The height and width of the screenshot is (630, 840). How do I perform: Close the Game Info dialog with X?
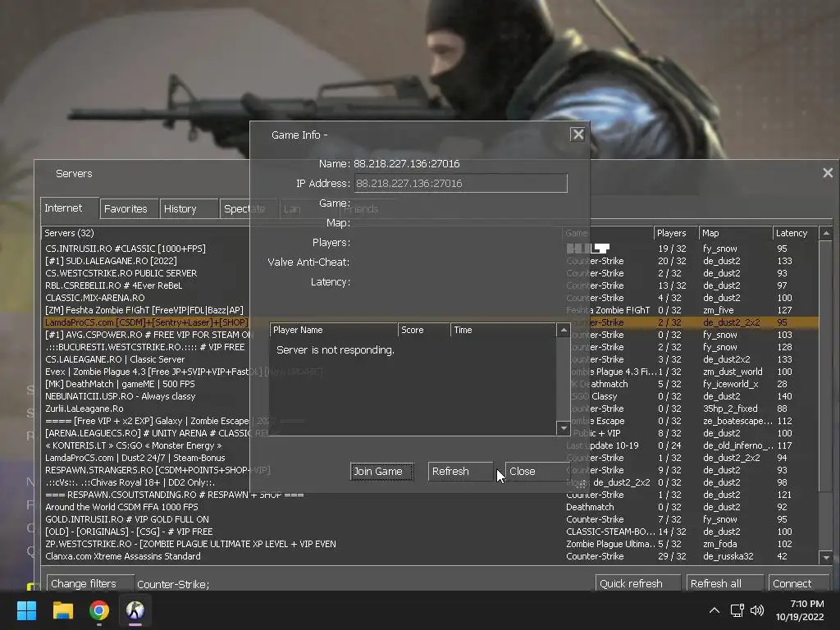point(577,135)
